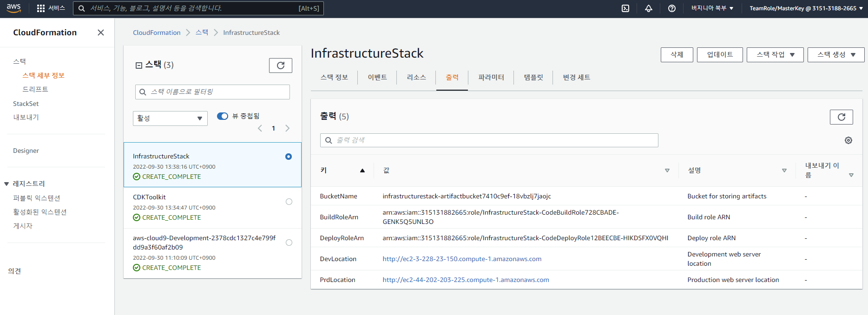Focus the AWS services search box
Viewport: 868px width, 315px height.
(x=198, y=8)
